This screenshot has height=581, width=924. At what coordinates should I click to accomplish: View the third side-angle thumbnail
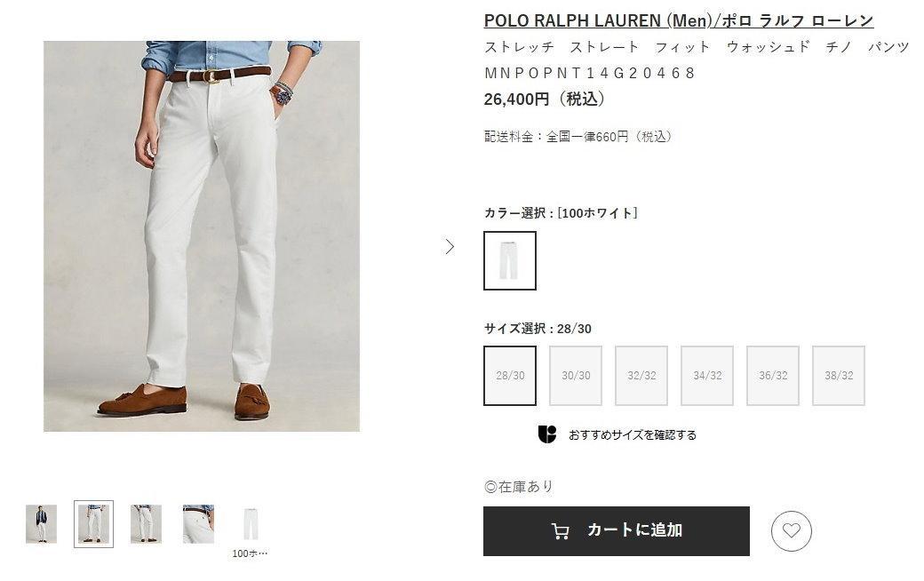pos(146,524)
